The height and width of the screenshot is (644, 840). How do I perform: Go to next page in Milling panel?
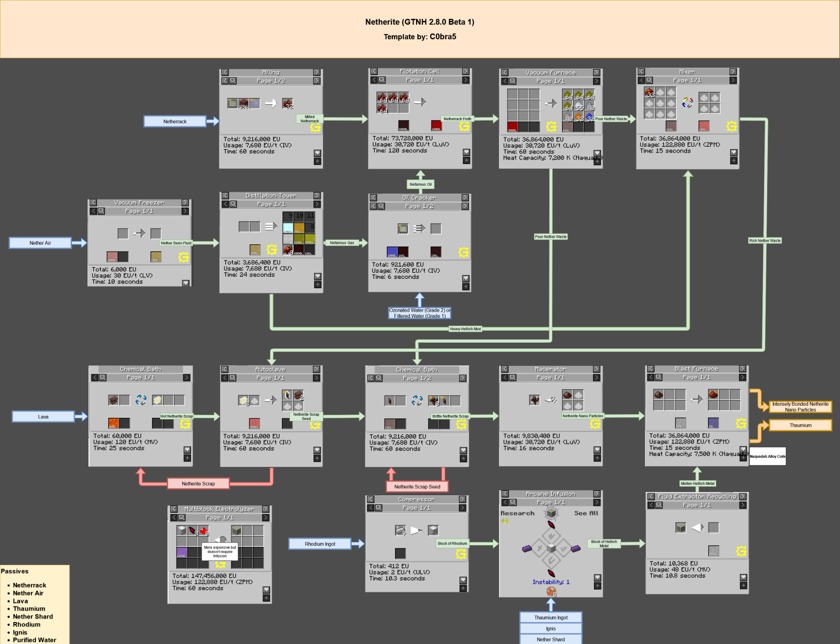pyautogui.click(x=317, y=81)
